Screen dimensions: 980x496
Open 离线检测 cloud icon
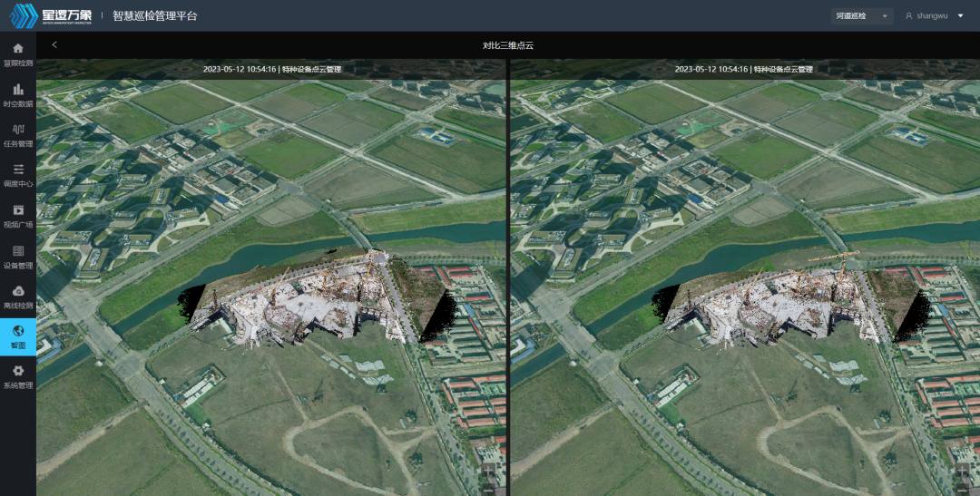[x=18, y=291]
